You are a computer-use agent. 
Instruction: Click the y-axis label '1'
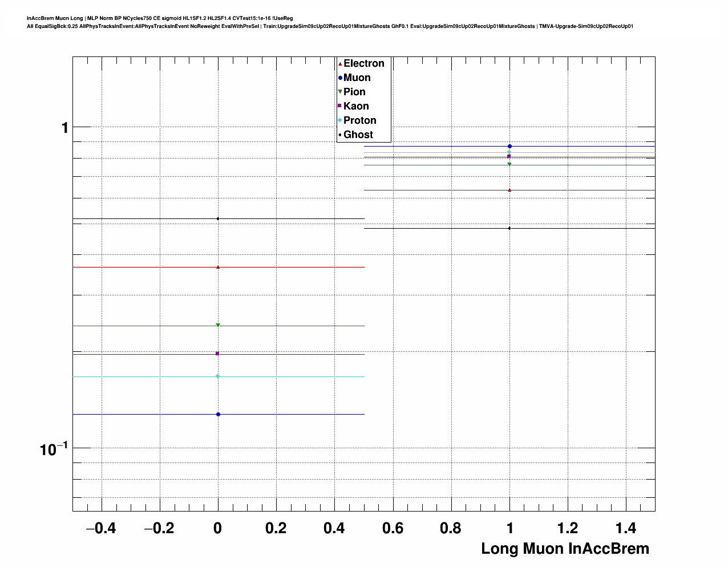click(x=65, y=128)
